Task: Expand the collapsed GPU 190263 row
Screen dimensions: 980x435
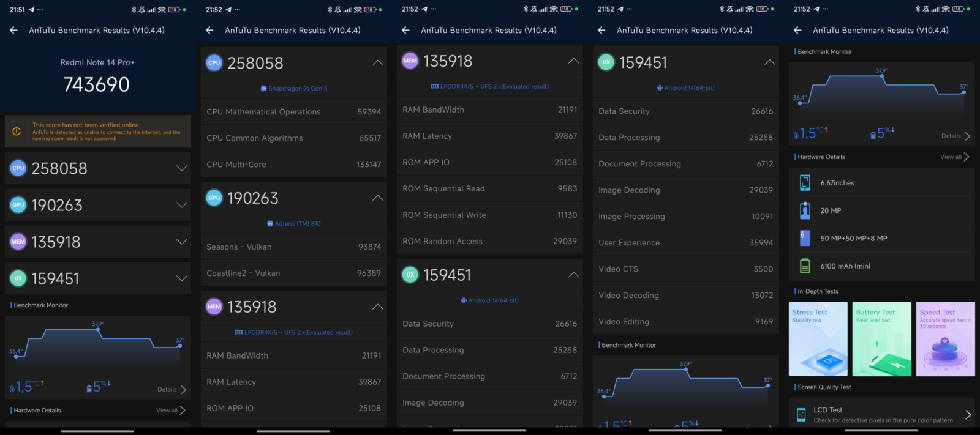Action: 181,205
